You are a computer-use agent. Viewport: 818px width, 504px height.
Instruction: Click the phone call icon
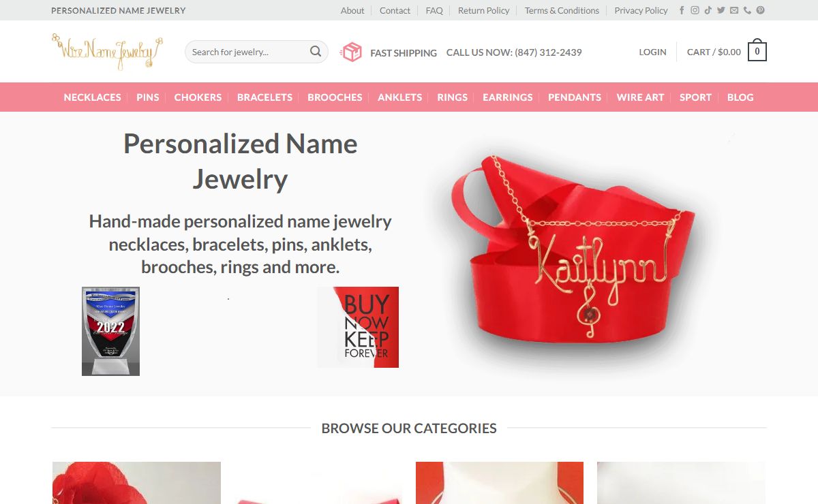(x=747, y=10)
